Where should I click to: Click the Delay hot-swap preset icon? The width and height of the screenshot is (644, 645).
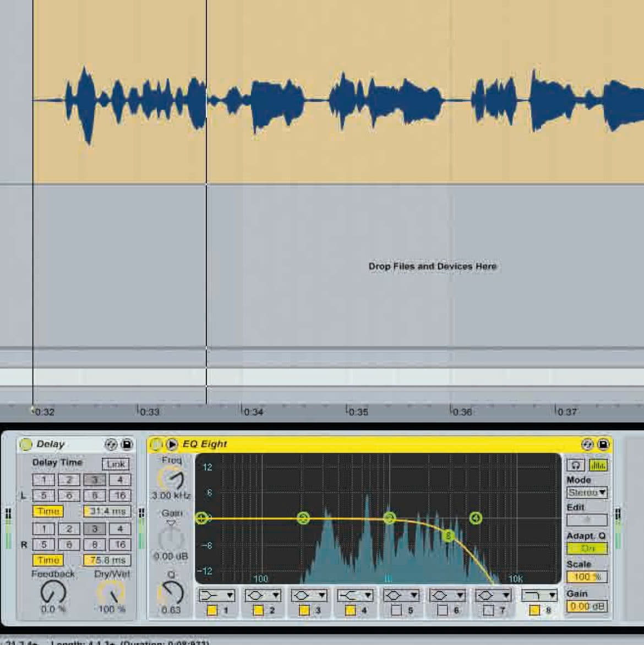pos(111,445)
